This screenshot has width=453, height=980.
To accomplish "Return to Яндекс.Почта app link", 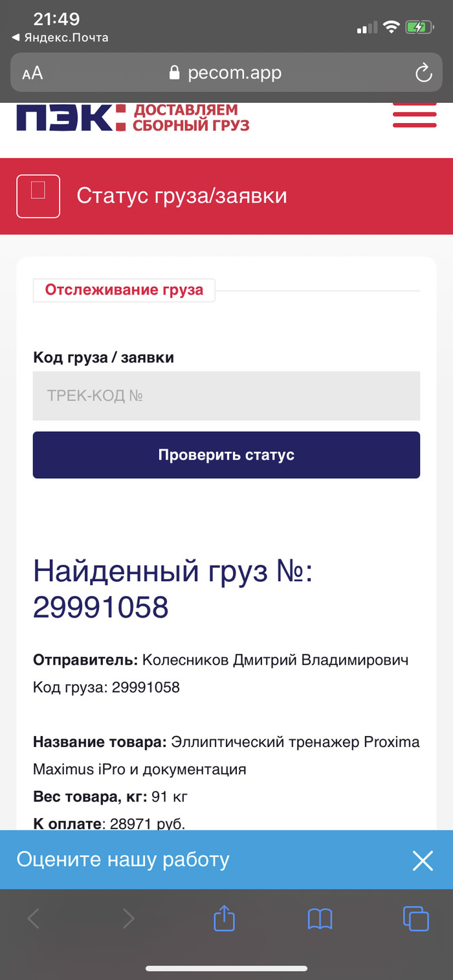I will pos(60,38).
